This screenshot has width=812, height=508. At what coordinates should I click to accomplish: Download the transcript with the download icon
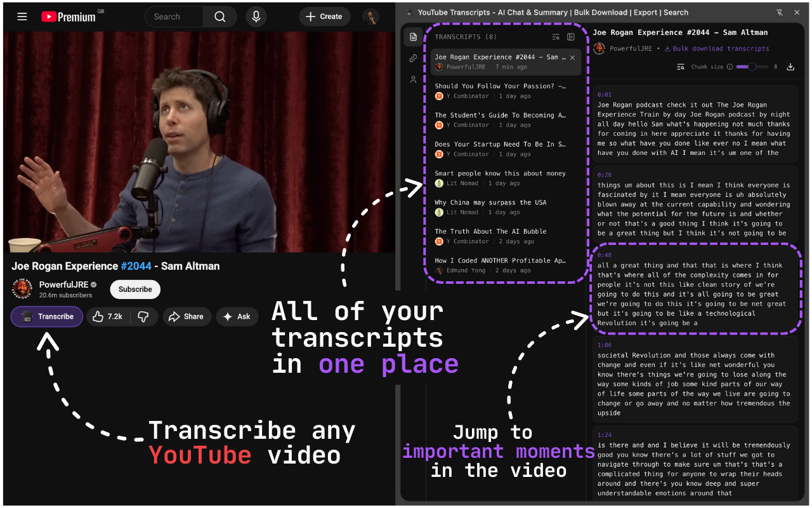(790, 67)
